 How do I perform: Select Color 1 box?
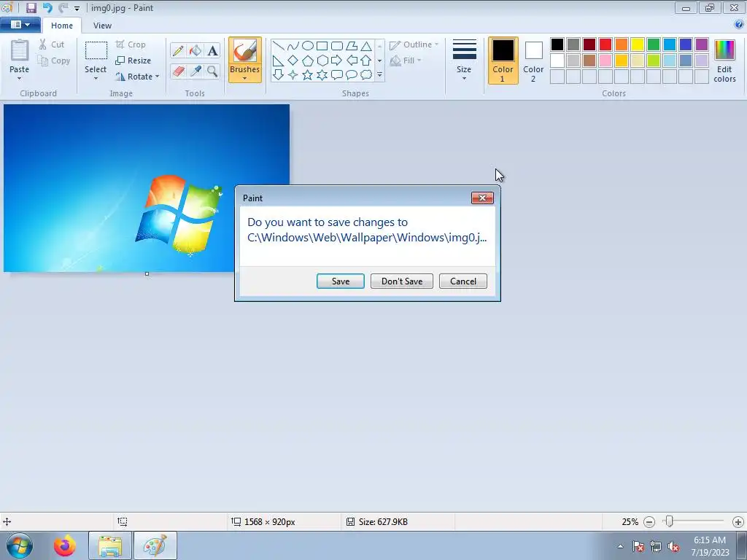tap(503, 61)
